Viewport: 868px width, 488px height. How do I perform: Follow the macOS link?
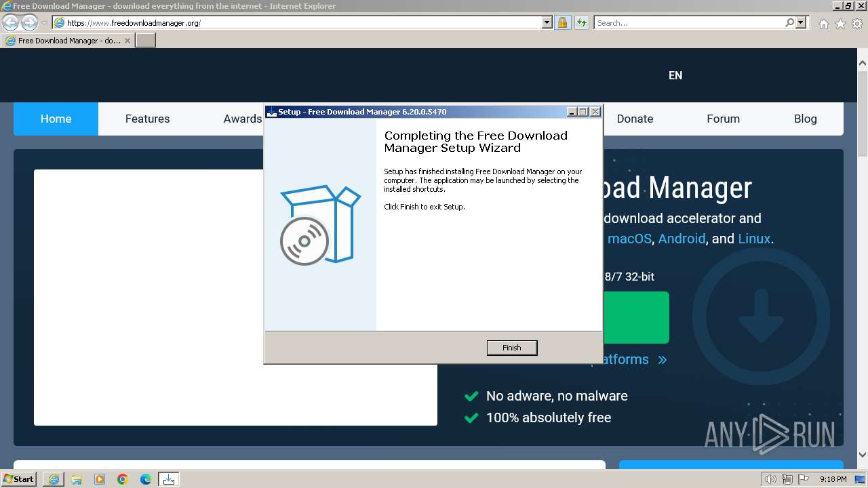point(629,239)
